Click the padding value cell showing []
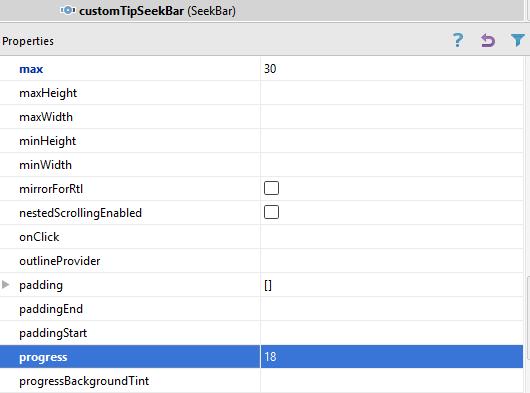Screen dimensions: 530x393 392,285
